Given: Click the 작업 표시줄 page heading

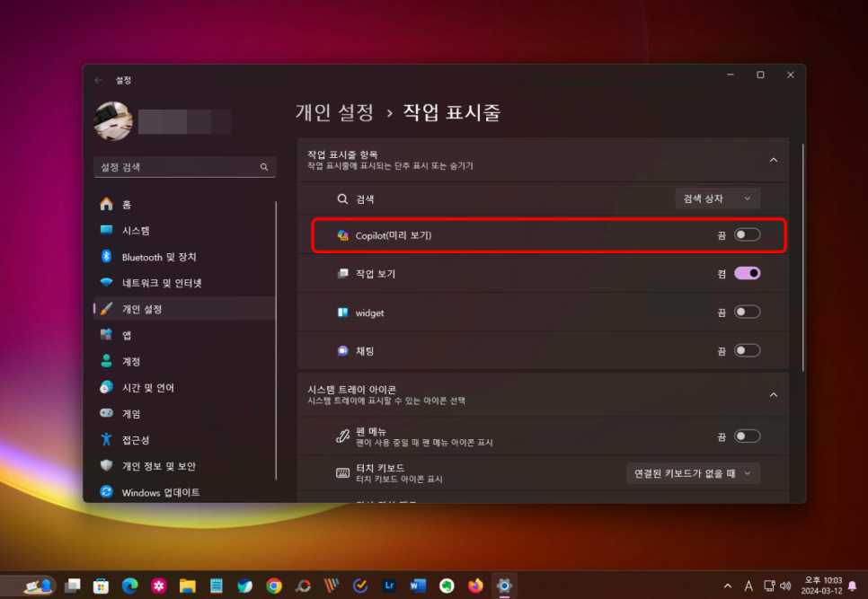Looking at the screenshot, I should 452,112.
